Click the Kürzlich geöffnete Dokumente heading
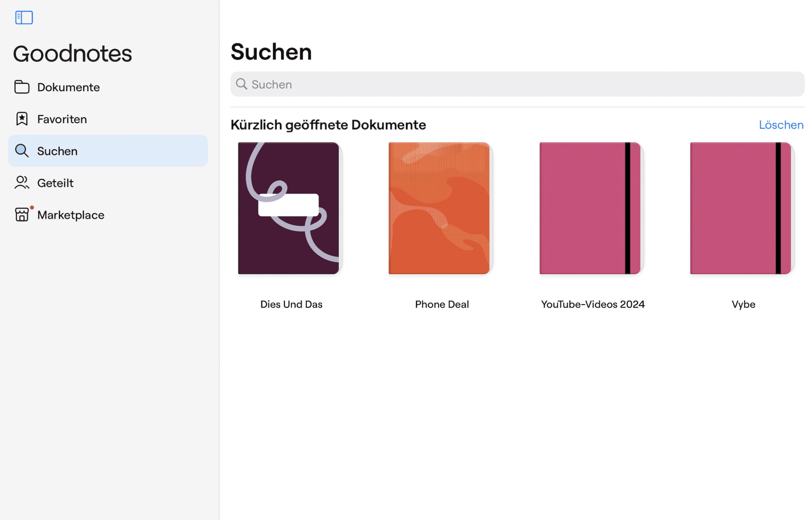The height and width of the screenshot is (520, 812). [328, 125]
